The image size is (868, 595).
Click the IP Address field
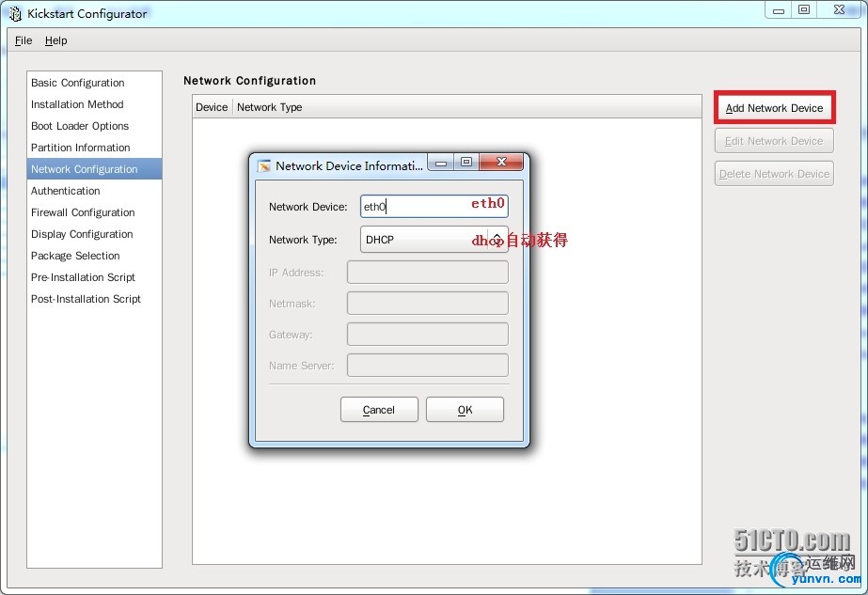[427, 273]
